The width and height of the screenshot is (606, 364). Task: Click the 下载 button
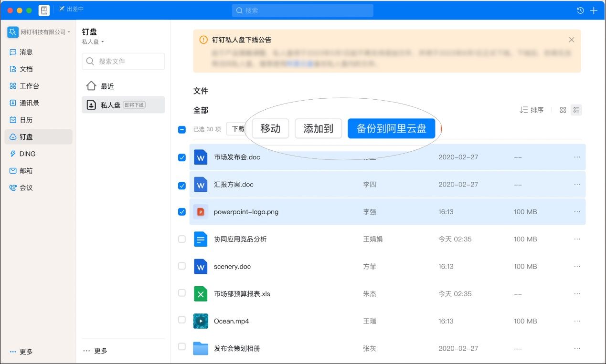236,129
